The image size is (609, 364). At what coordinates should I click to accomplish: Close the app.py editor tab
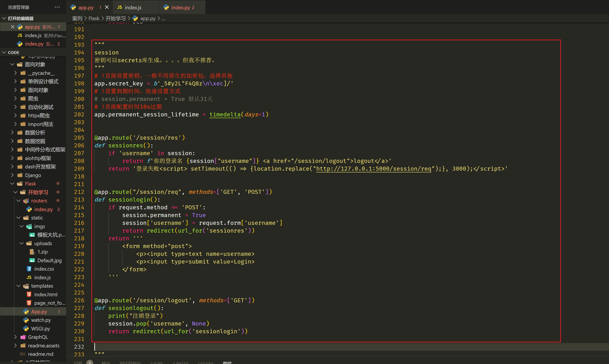(107, 7)
